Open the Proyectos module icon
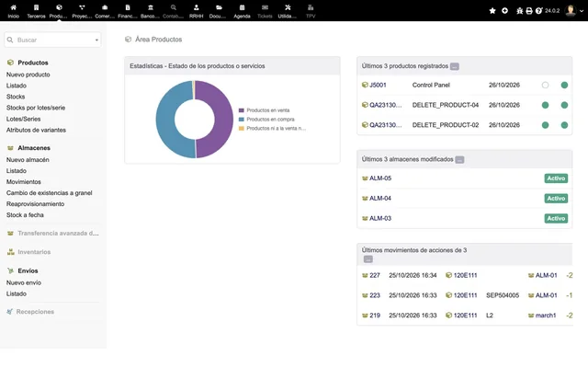 pyautogui.click(x=82, y=7)
